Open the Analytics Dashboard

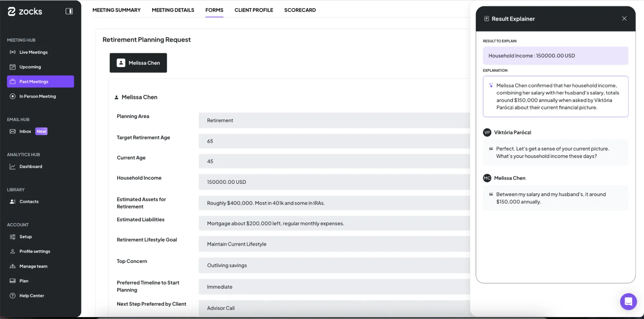tap(31, 166)
